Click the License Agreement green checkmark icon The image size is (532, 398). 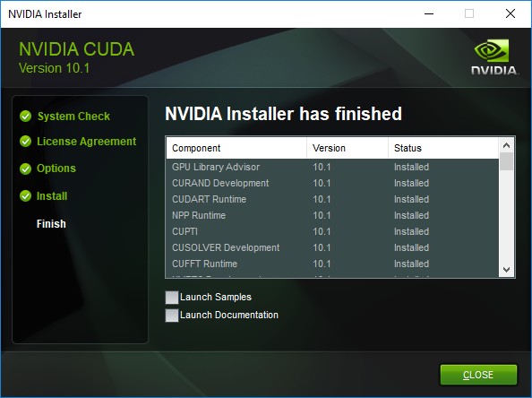click(25, 141)
